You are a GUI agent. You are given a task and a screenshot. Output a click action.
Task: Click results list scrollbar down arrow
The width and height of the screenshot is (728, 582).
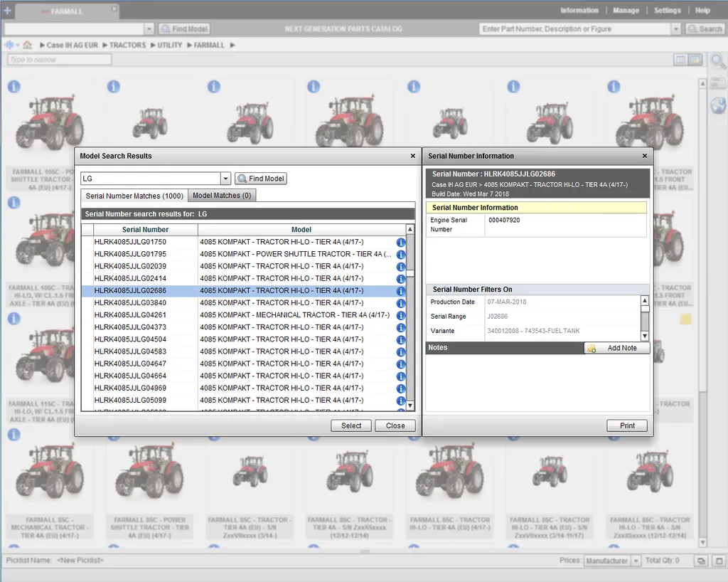point(410,406)
